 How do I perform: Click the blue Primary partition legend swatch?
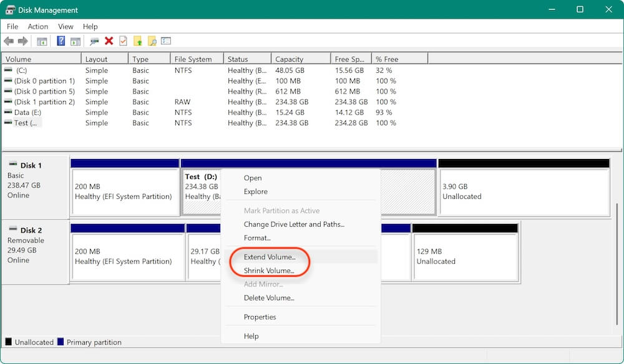tap(59, 342)
